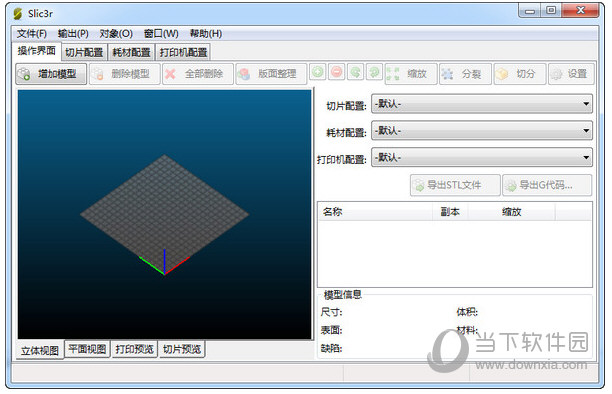Click the rotate clockwise icon
This screenshot has height=394, width=612.
(374, 72)
